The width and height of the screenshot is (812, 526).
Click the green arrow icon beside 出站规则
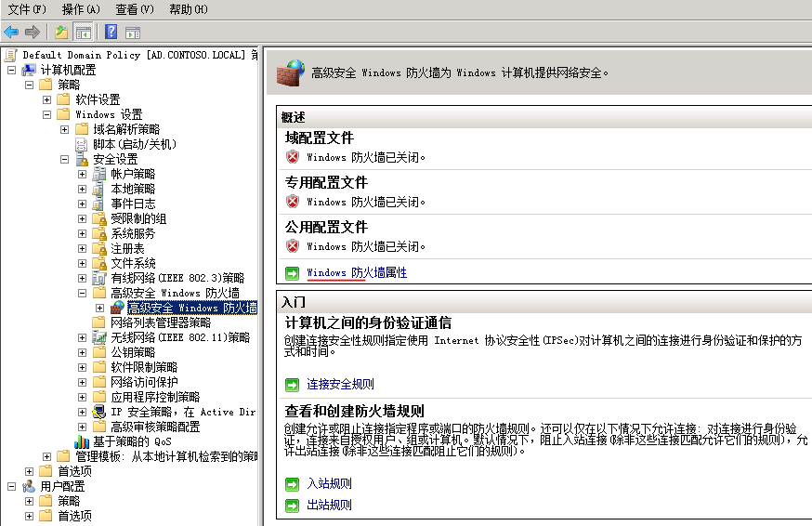(x=292, y=506)
